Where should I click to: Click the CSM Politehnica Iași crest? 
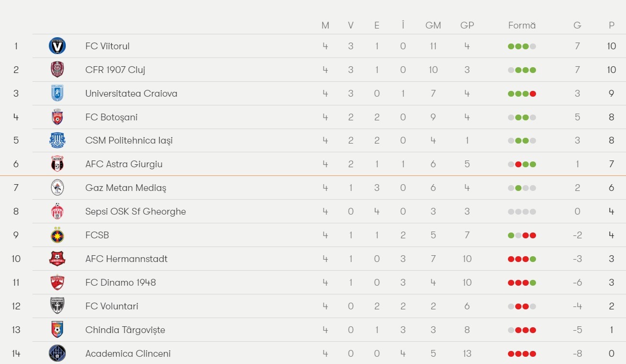57,141
